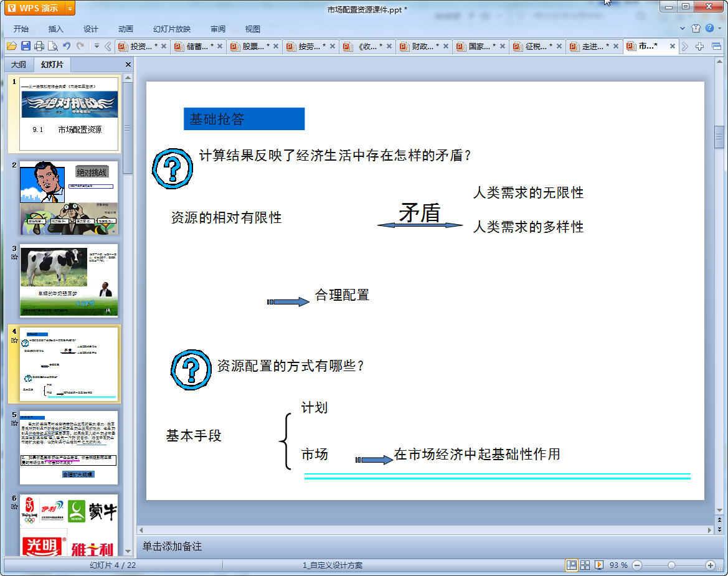
Task: Click the animation star under slide 5 number
Action: (14, 423)
